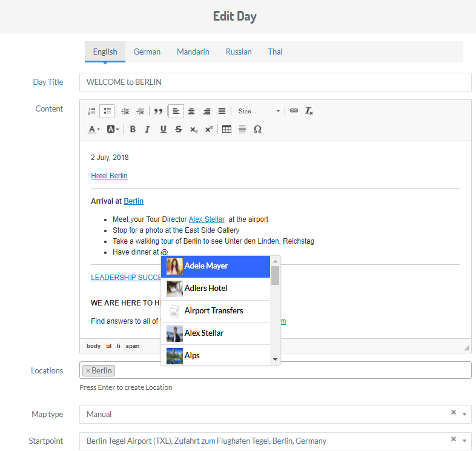Toggle the bulleted list button
476x451 pixels.
click(107, 111)
